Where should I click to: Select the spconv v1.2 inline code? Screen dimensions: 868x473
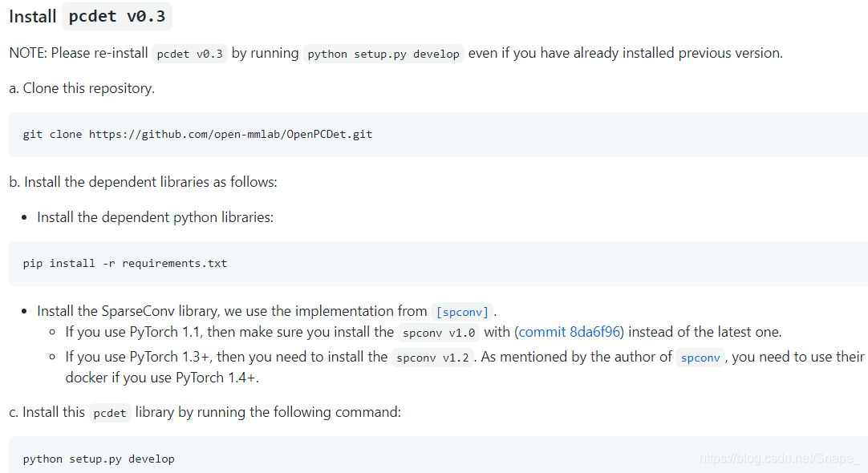432,358
